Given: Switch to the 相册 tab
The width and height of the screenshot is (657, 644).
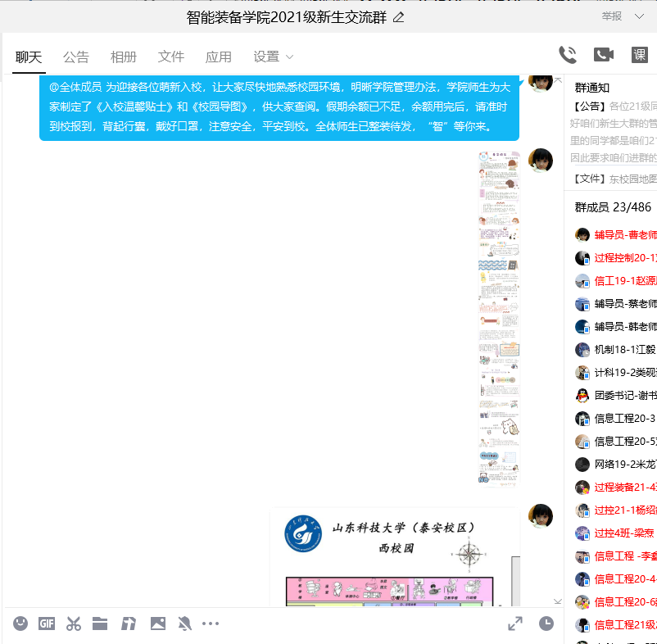Looking at the screenshot, I should (x=124, y=57).
